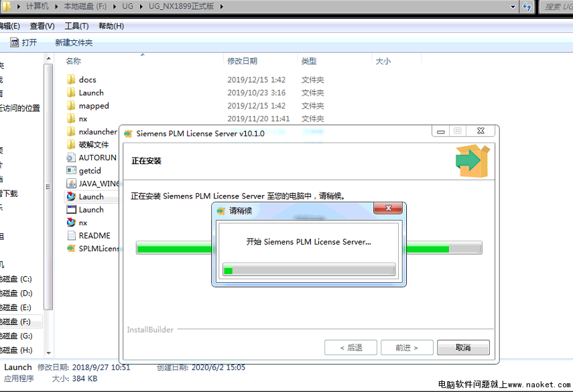The height and width of the screenshot is (392, 573).
Task: Select the nx application icon
Action: (x=71, y=222)
